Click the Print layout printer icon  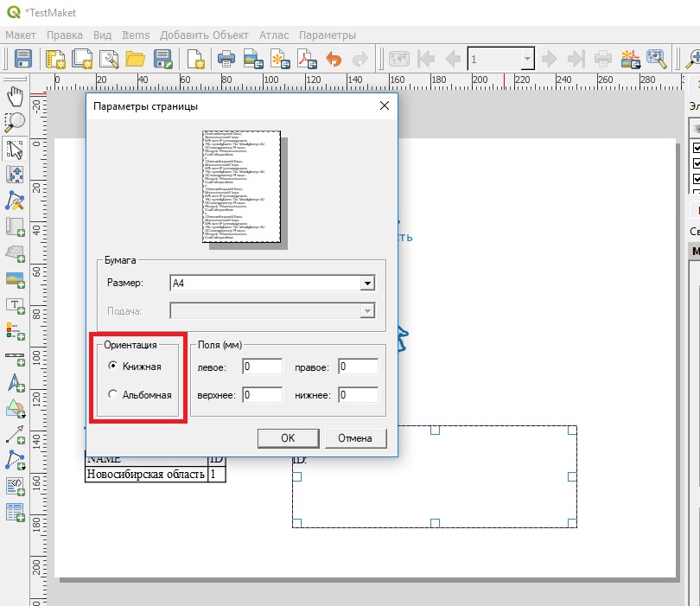coord(226,59)
